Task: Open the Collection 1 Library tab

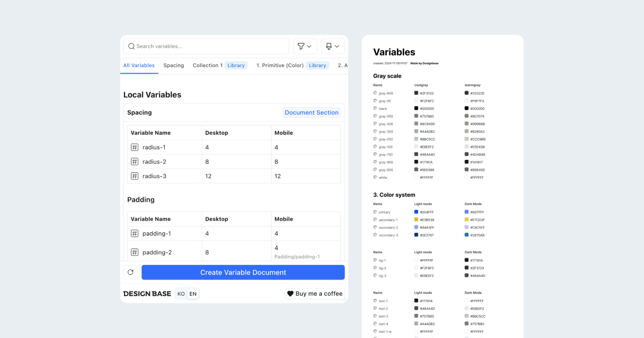Action: pos(219,65)
